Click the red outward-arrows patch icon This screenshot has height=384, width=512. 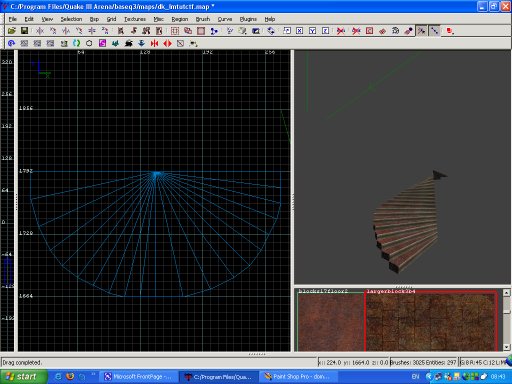[167, 43]
